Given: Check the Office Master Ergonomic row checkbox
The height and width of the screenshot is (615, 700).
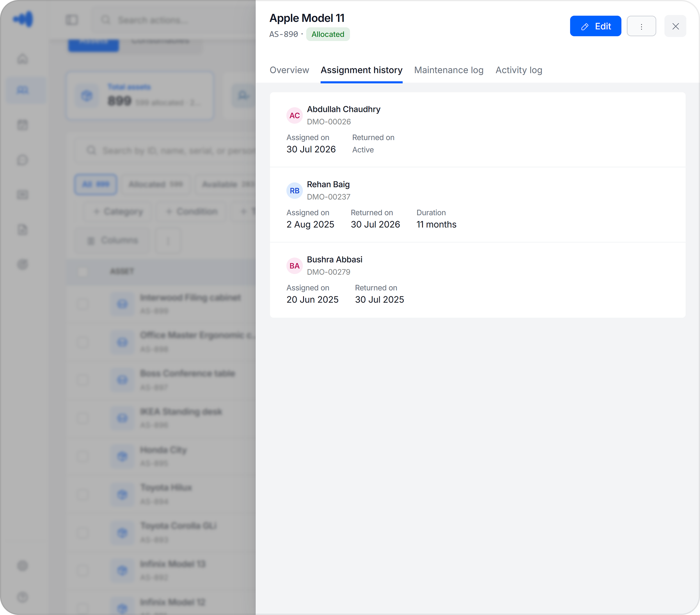Looking at the screenshot, I should (x=82, y=342).
